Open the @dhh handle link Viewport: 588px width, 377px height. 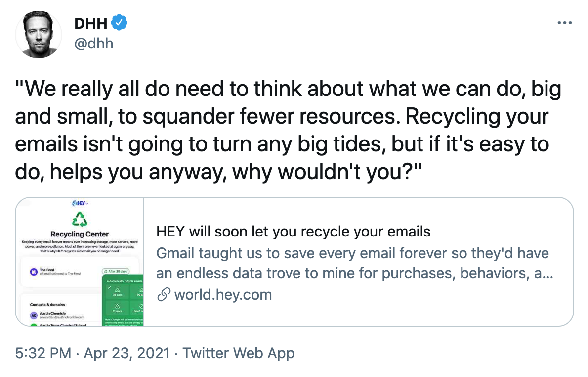coord(94,43)
